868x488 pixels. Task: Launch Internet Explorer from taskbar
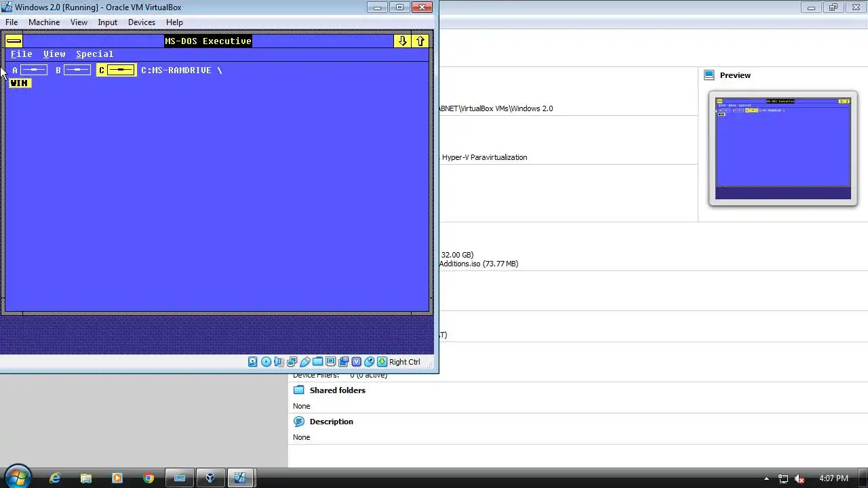[x=55, y=478]
